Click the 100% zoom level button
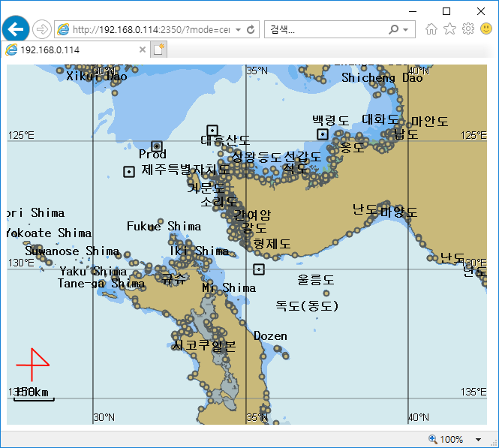Screen dimensions: 499x448 point(446,440)
